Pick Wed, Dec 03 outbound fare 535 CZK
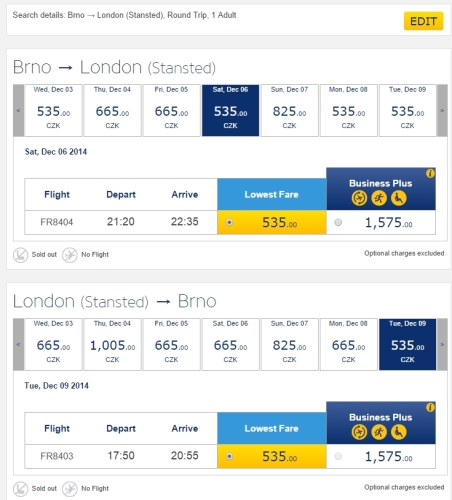 pos(53,110)
